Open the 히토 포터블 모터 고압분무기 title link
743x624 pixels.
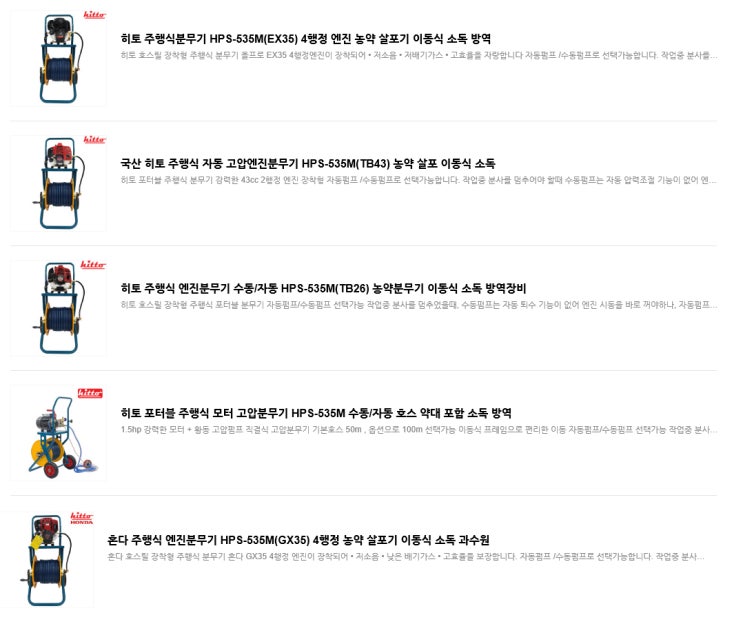(316, 413)
